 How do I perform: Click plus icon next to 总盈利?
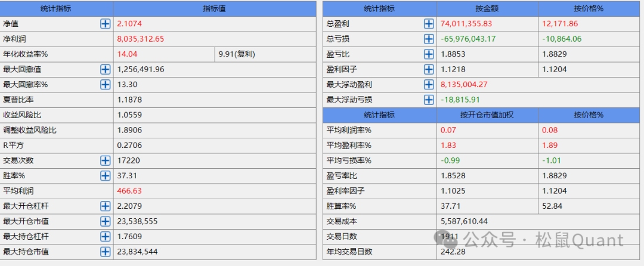pos(428,24)
